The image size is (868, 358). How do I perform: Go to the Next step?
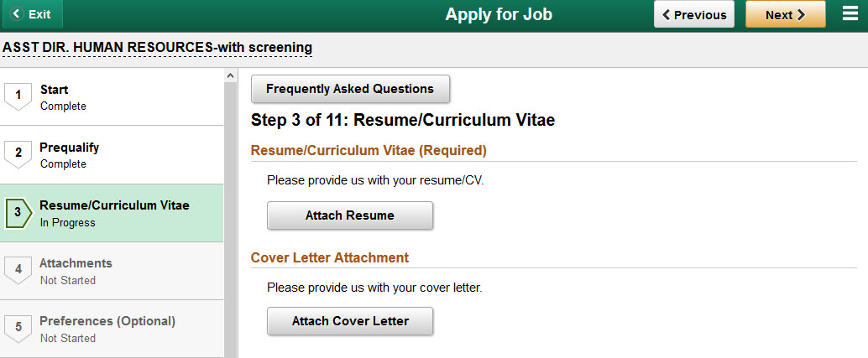(x=786, y=14)
